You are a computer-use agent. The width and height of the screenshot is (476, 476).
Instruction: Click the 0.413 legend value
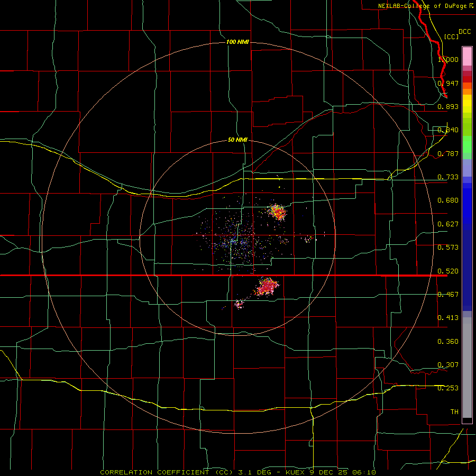[x=448, y=318]
